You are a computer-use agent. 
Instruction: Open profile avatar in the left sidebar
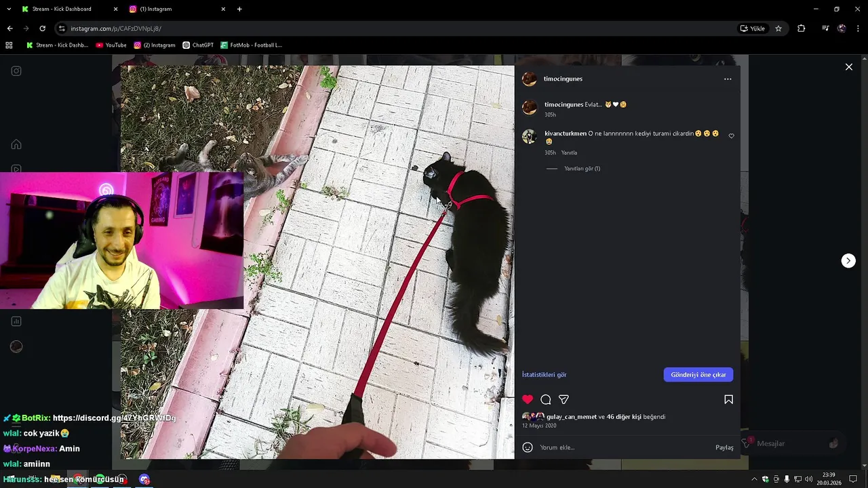16,346
